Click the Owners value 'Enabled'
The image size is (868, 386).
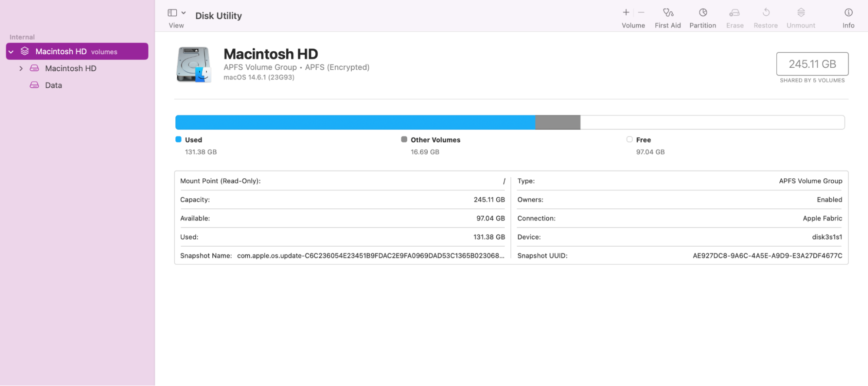pyautogui.click(x=829, y=200)
